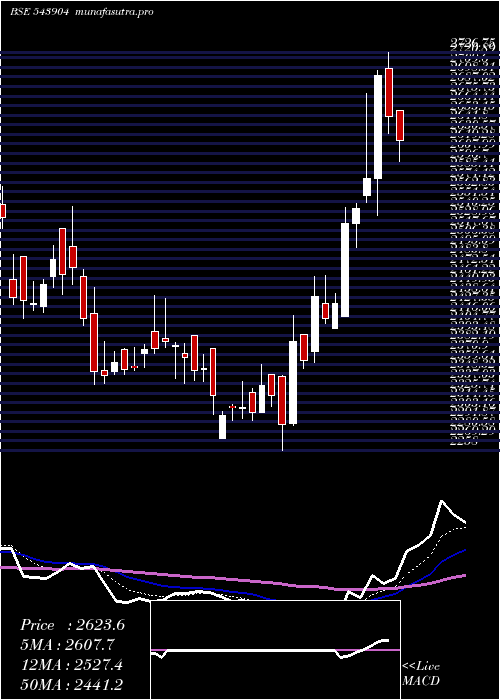
Task: Click the tallest white candlestick near peak
Action: (x=378, y=127)
